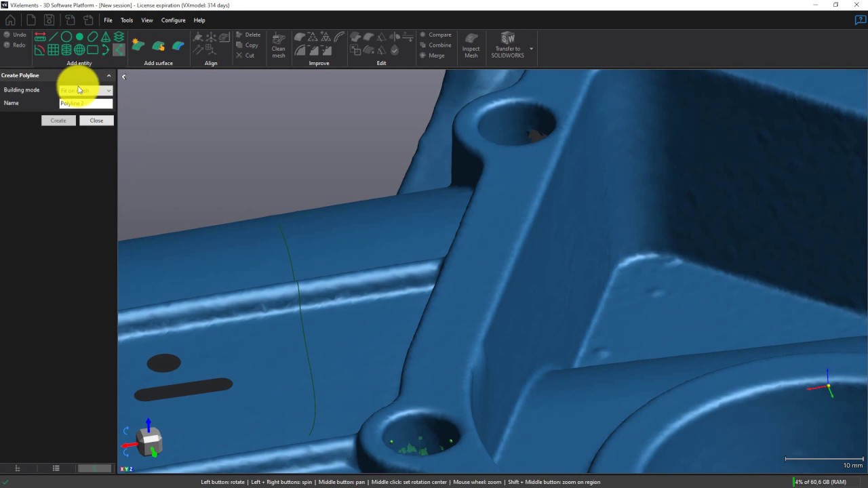Image resolution: width=868 pixels, height=488 pixels.
Task: Click the Name input field
Action: [x=85, y=103]
